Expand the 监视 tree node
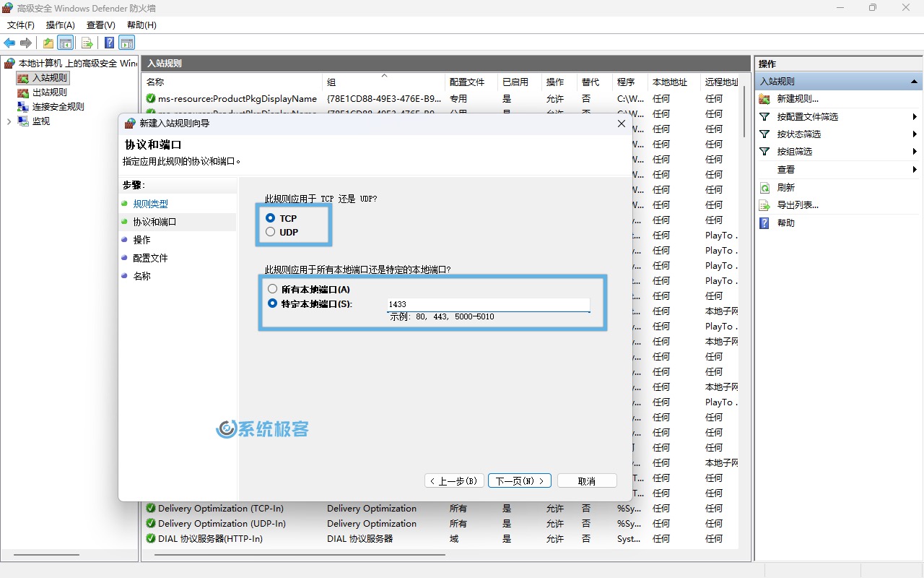Image resolution: width=924 pixels, height=578 pixels. pos(9,121)
